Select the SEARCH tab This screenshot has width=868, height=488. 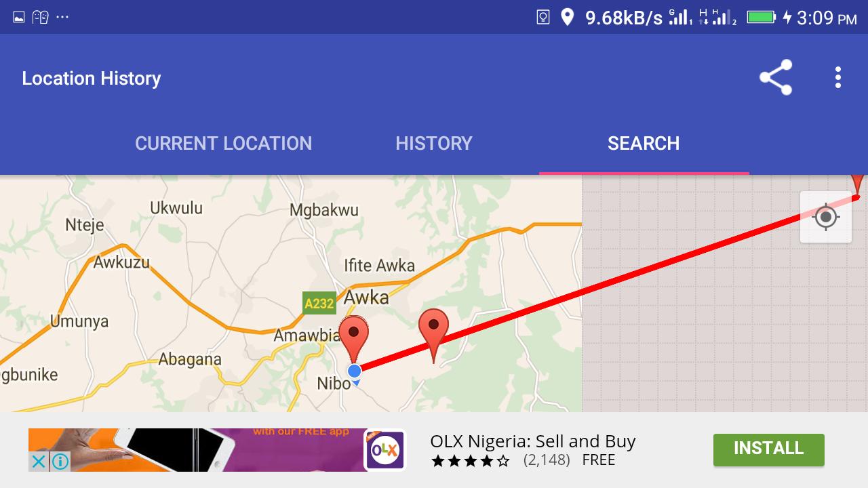point(643,143)
